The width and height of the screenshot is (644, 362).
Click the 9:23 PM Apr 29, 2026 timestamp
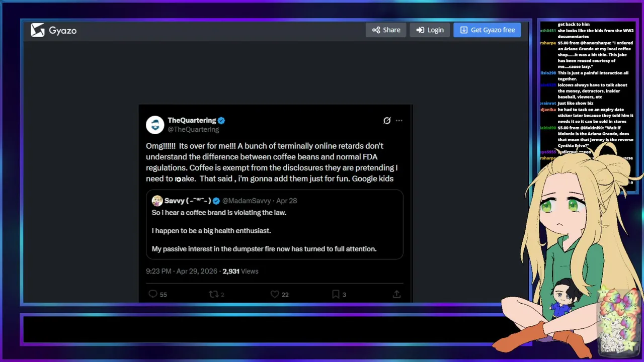point(182,271)
